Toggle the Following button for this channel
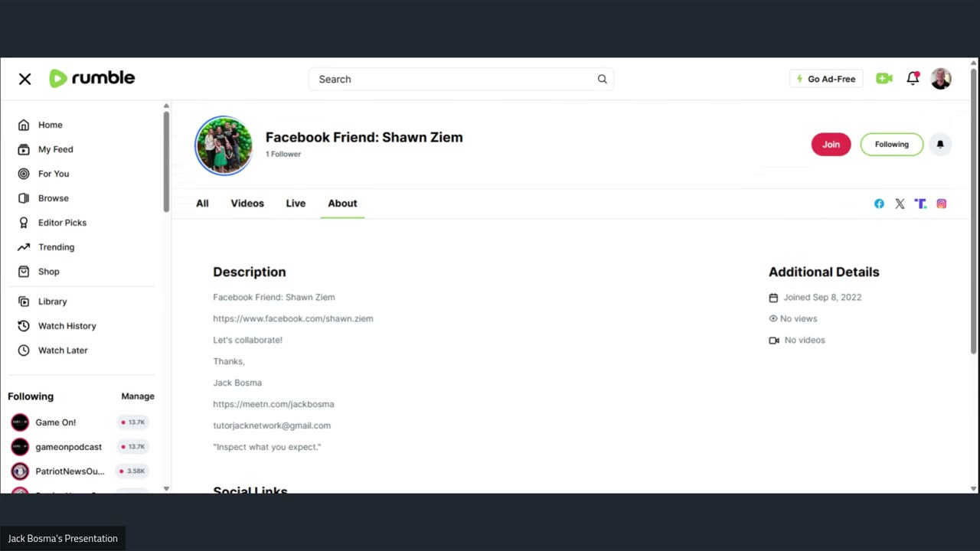The width and height of the screenshot is (980, 551). 892,145
